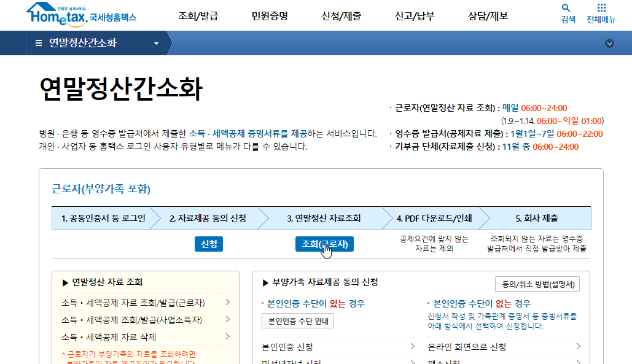The height and width of the screenshot is (364, 632).
Task: Open the 신고/납부 menu
Action: [x=414, y=16]
